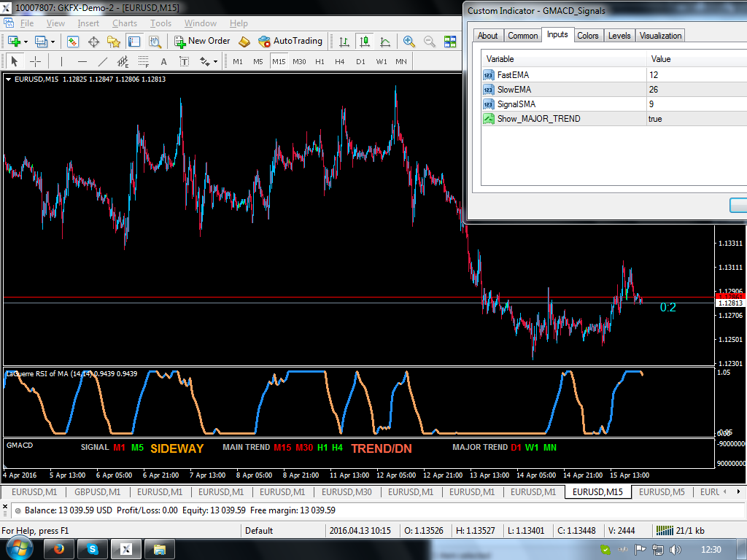
Task: Select the text 'A' tool
Action: [164, 61]
